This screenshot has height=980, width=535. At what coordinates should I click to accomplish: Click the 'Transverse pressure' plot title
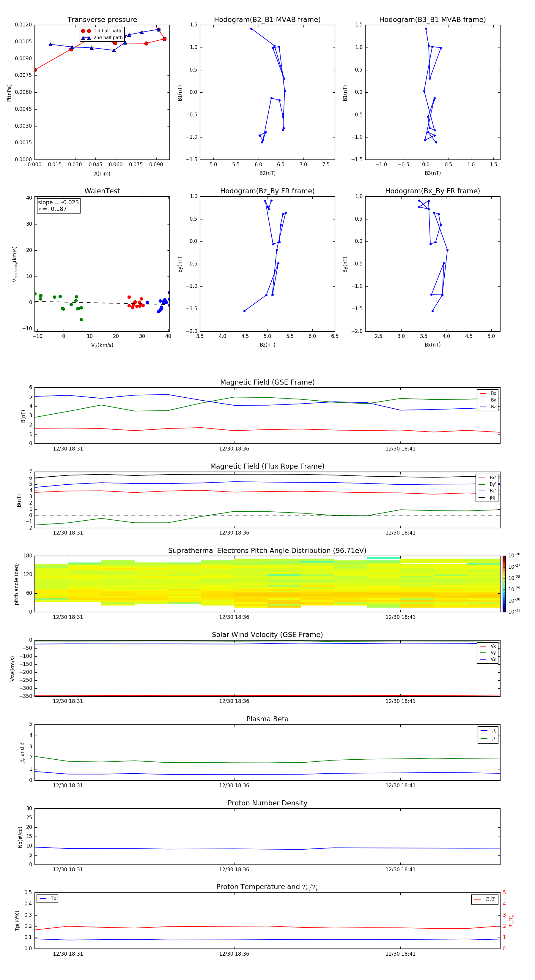coord(102,19)
